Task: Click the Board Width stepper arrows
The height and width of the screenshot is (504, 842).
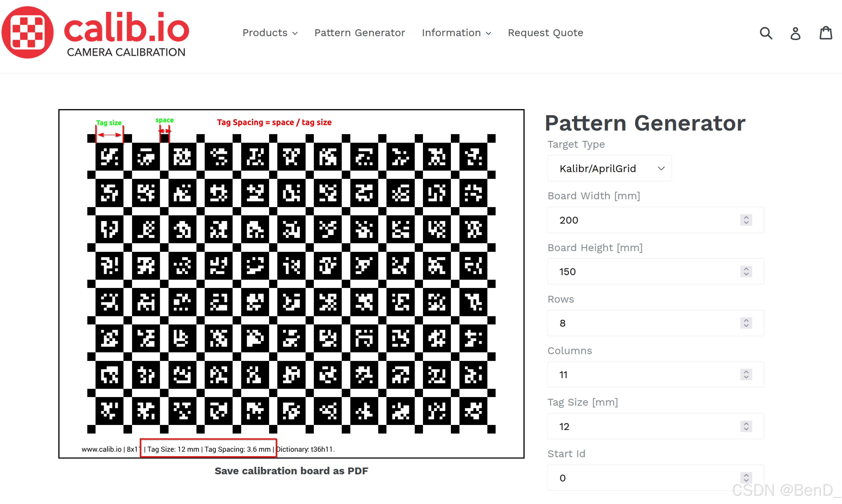Action: pyautogui.click(x=746, y=220)
